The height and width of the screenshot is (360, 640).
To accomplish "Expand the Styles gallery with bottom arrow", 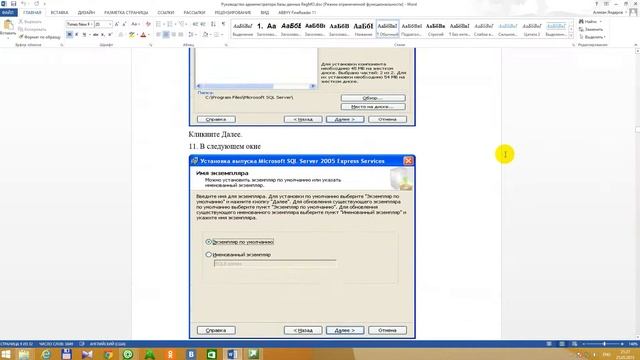I will [x=571, y=36].
